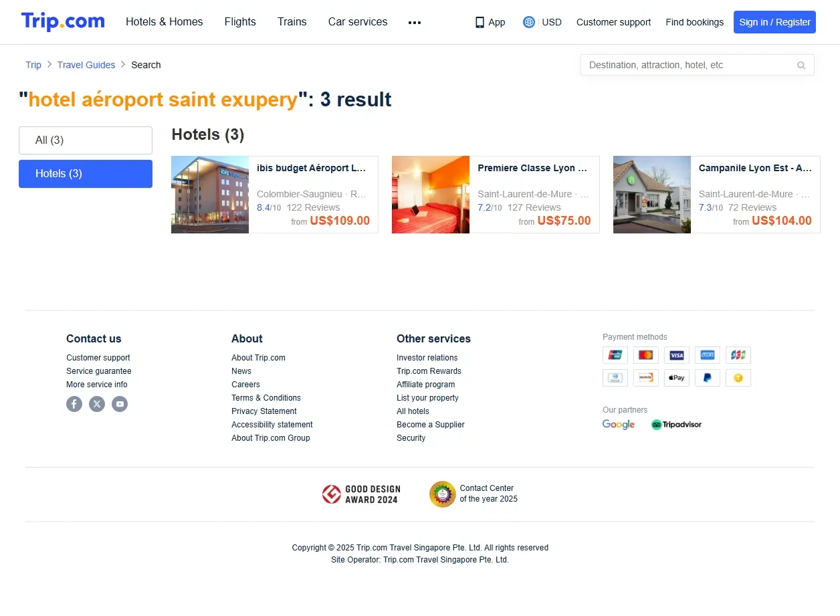This screenshot has width=840, height=616.
Task: Open ibis budget Aéroport hotel thumbnail
Action: click(x=210, y=195)
